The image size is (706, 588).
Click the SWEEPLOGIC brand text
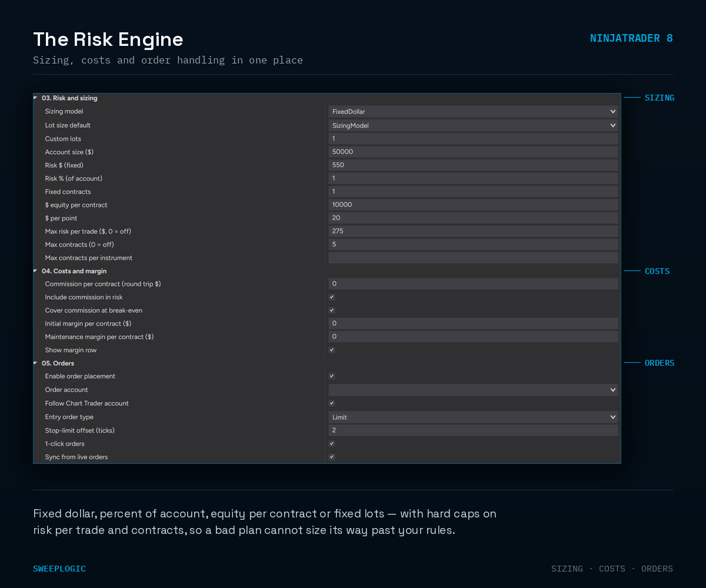(x=59, y=569)
